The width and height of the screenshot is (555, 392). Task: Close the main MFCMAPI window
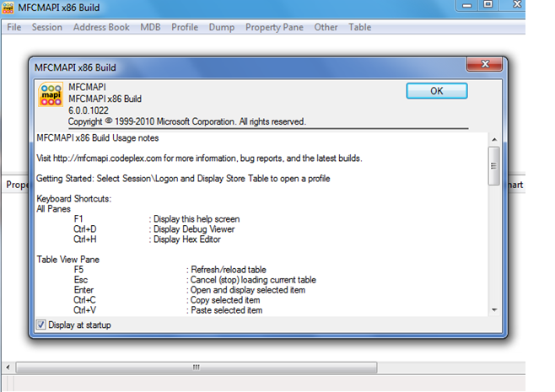click(517, 4)
